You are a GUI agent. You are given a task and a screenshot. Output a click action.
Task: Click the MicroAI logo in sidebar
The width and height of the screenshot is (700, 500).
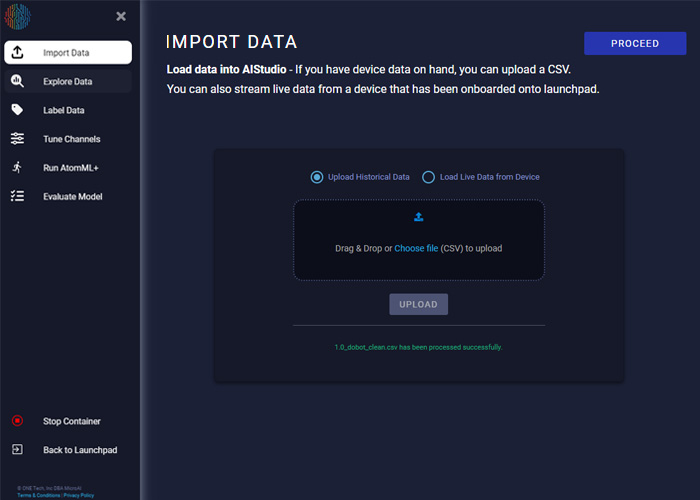coord(17,17)
